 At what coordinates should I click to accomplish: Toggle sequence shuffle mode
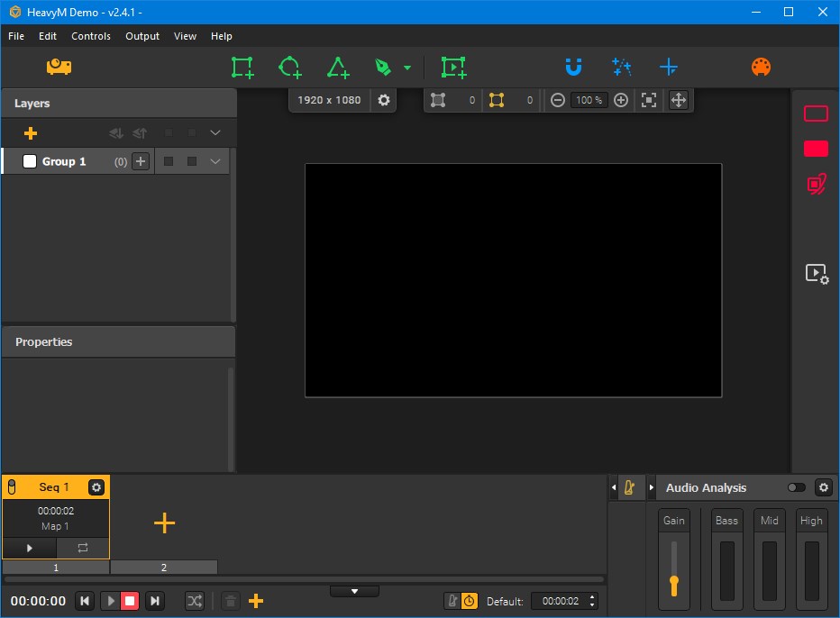click(195, 601)
